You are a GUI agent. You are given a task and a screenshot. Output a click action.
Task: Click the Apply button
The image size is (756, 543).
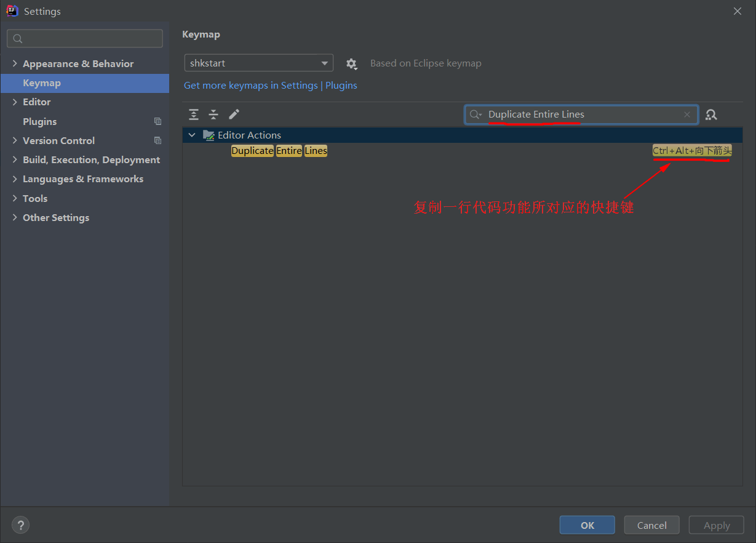[x=717, y=525]
